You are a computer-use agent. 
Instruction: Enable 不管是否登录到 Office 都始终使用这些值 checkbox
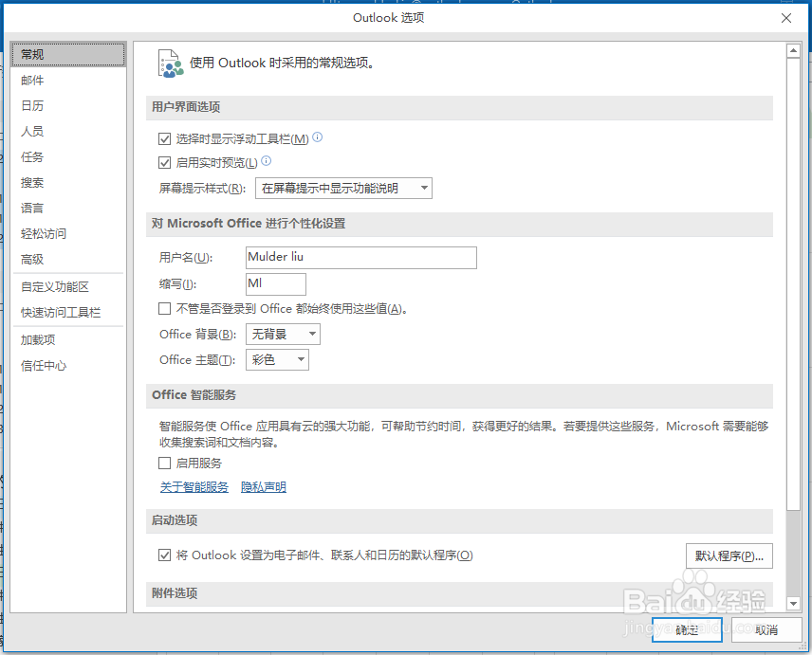pyautogui.click(x=165, y=309)
